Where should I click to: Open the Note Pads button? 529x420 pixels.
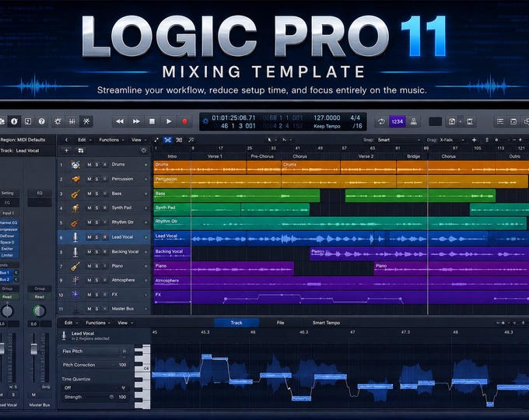pyautogui.click(x=513, y=121)
